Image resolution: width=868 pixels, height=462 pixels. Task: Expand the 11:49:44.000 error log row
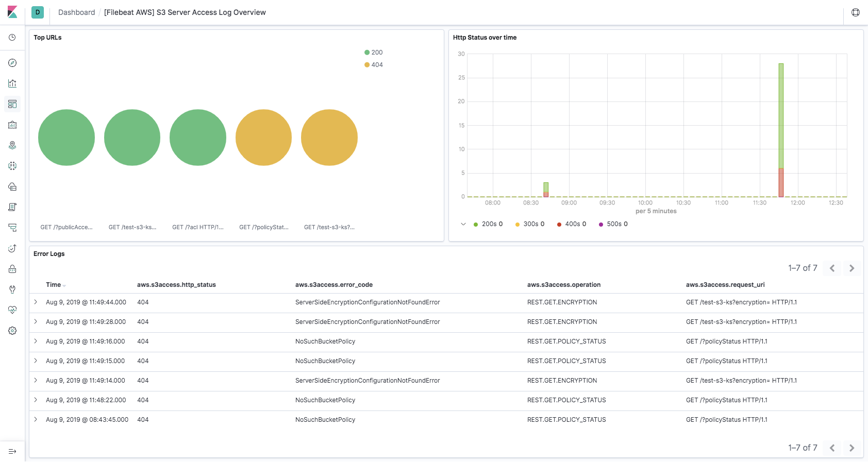pos(36,302)
